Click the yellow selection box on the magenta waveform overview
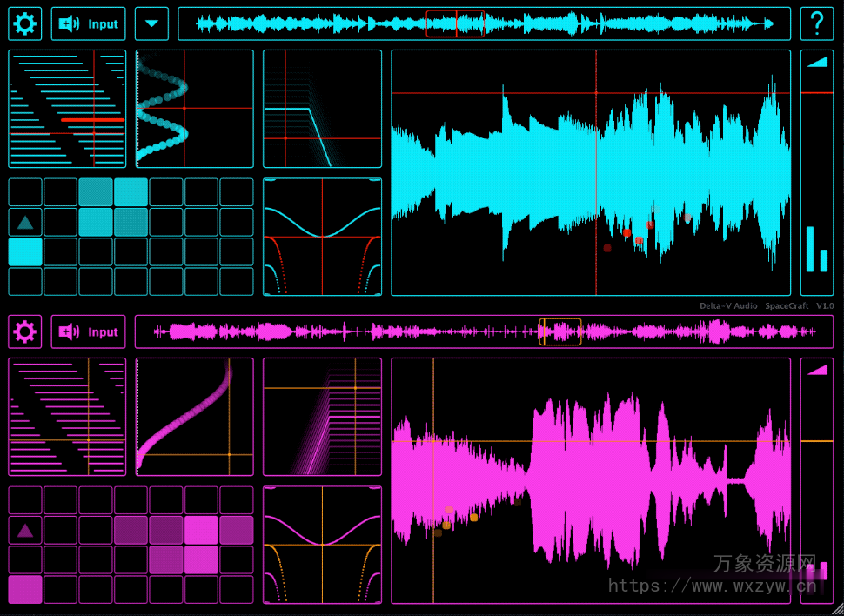Image resolution: width=844 pixels, height=616 pixels. point(560,331)
